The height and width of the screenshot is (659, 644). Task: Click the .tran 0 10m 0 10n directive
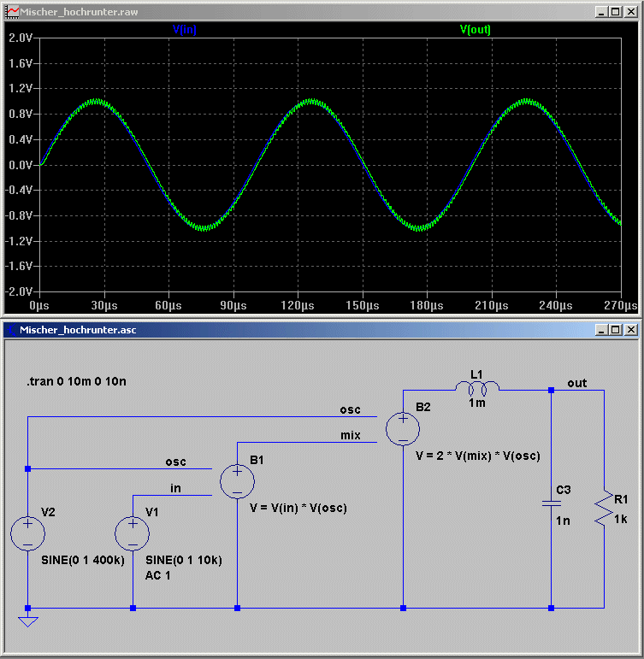(x=77, y=381)
